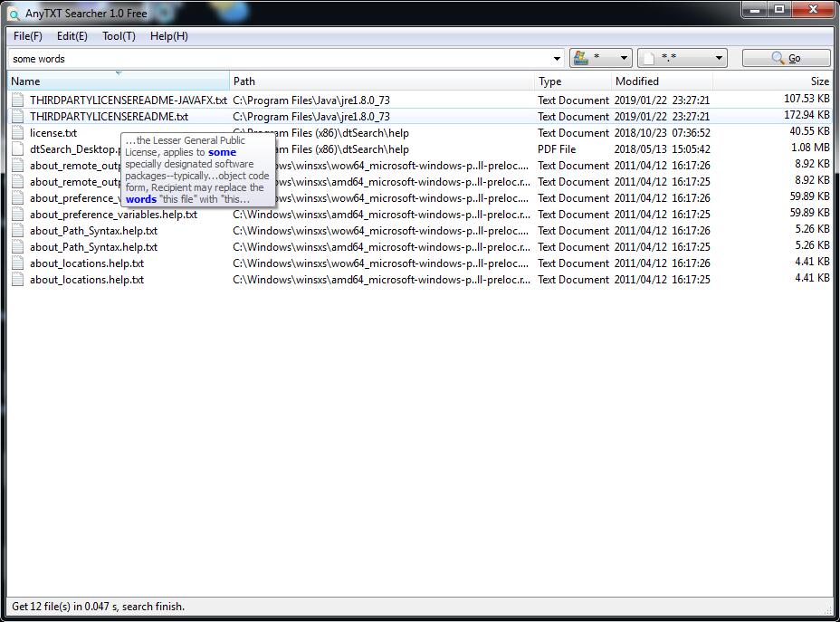Click the 40.55 KB size cell
Screen dimensions: 840x622
coord(809,131)
